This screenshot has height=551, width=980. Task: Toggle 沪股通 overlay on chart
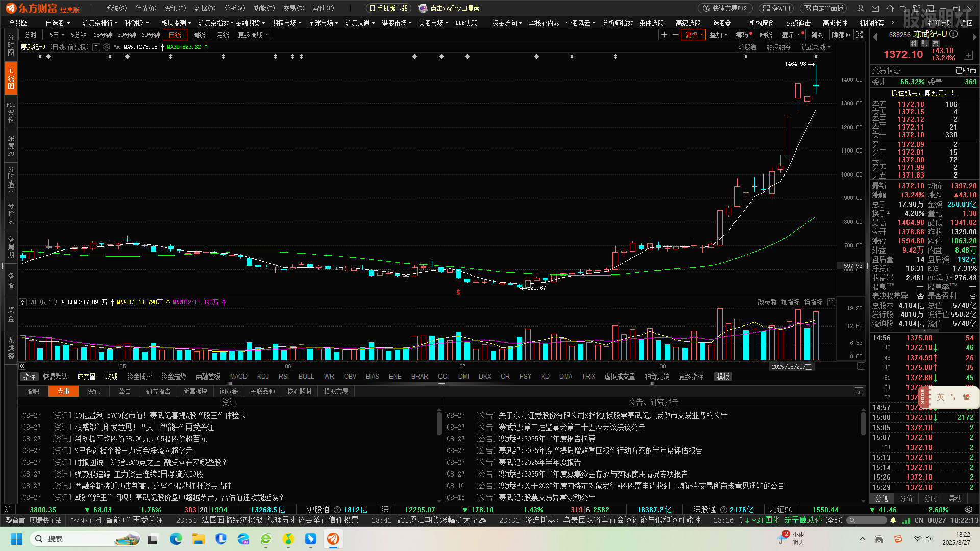747,47
